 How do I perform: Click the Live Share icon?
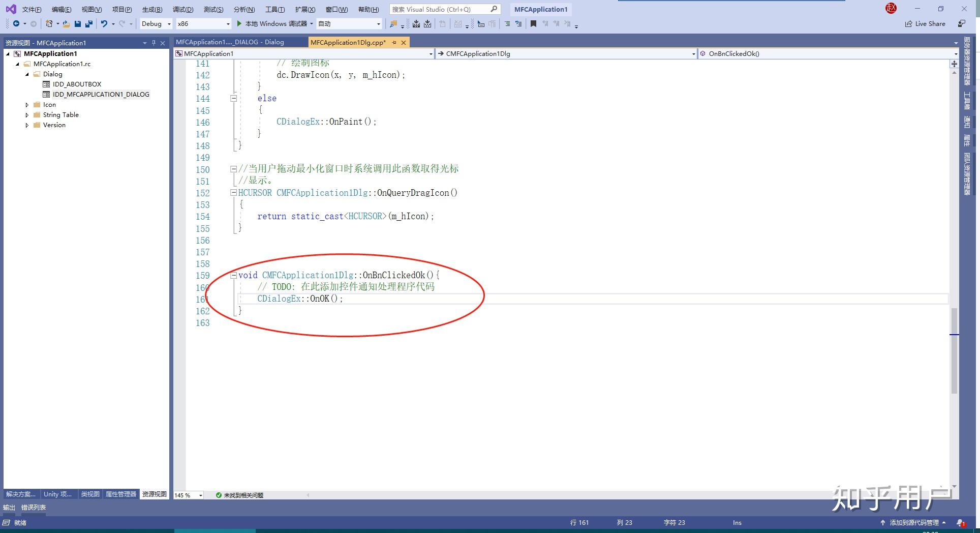tap(908, 23)
